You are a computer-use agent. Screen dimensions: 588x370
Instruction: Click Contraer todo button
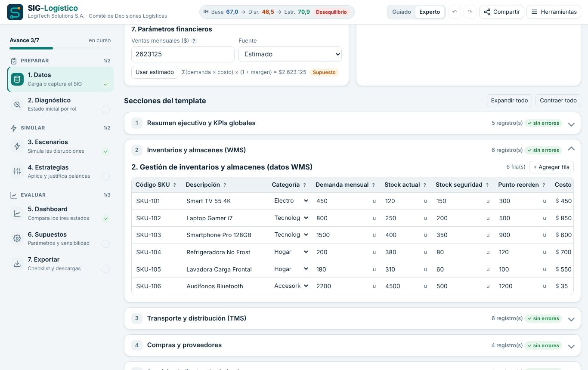pos(558,101)
